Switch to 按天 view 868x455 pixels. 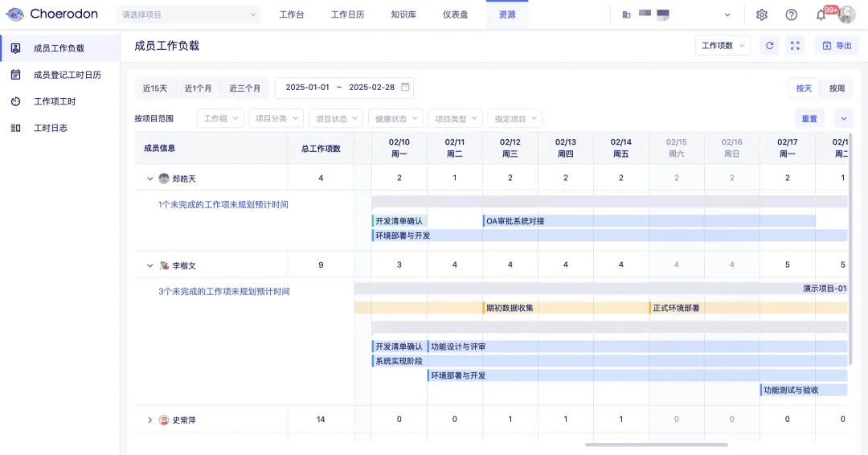[x=804, y=88]
